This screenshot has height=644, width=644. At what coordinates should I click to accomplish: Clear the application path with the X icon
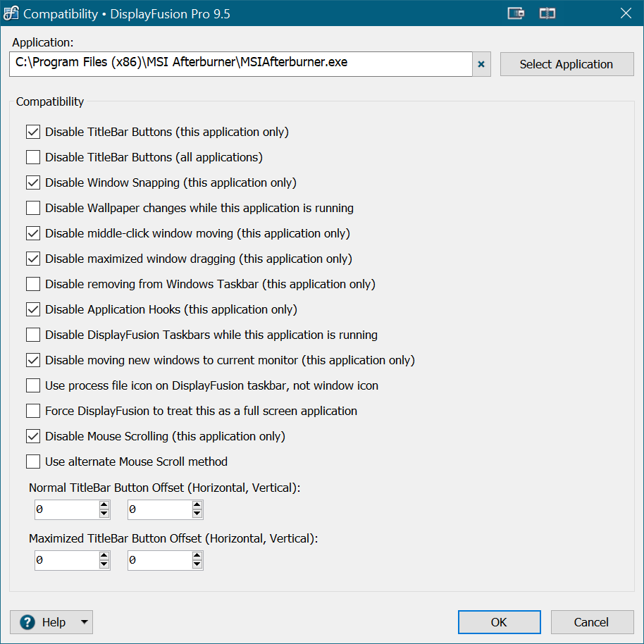click(x=481, y=64)
